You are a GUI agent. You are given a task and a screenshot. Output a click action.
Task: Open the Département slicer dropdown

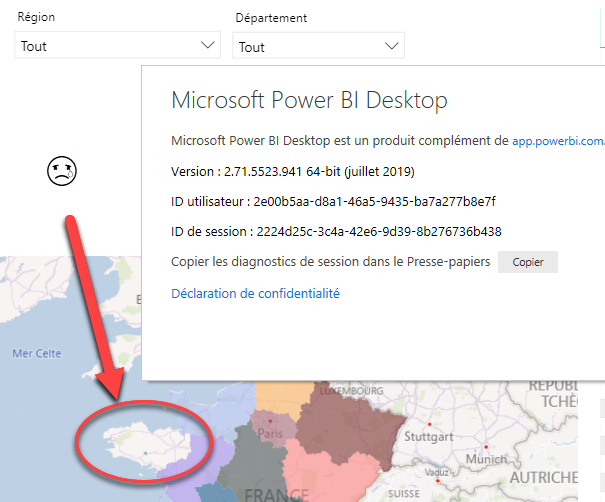[318, 46]
